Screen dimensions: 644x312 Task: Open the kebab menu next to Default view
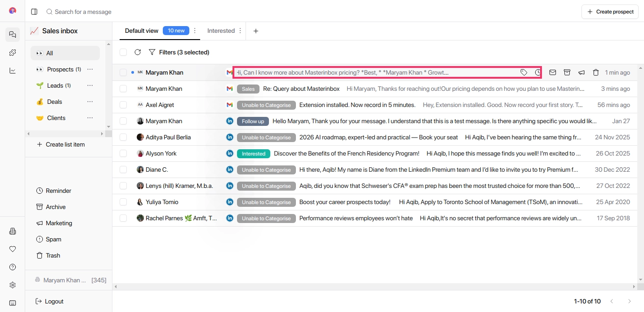point(195,31)
